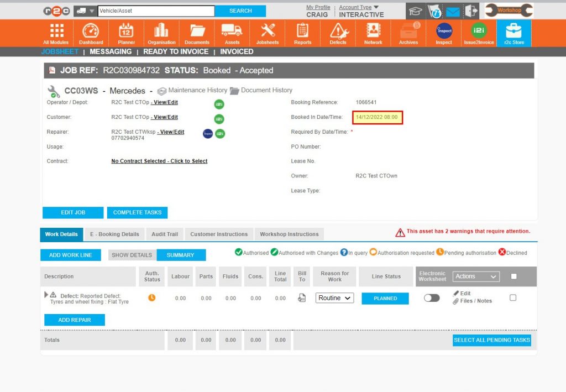This screenshot has width=566, height=392.
Task: Expand the Flat Tyre defect line details
Action: [x=46, y=295]
